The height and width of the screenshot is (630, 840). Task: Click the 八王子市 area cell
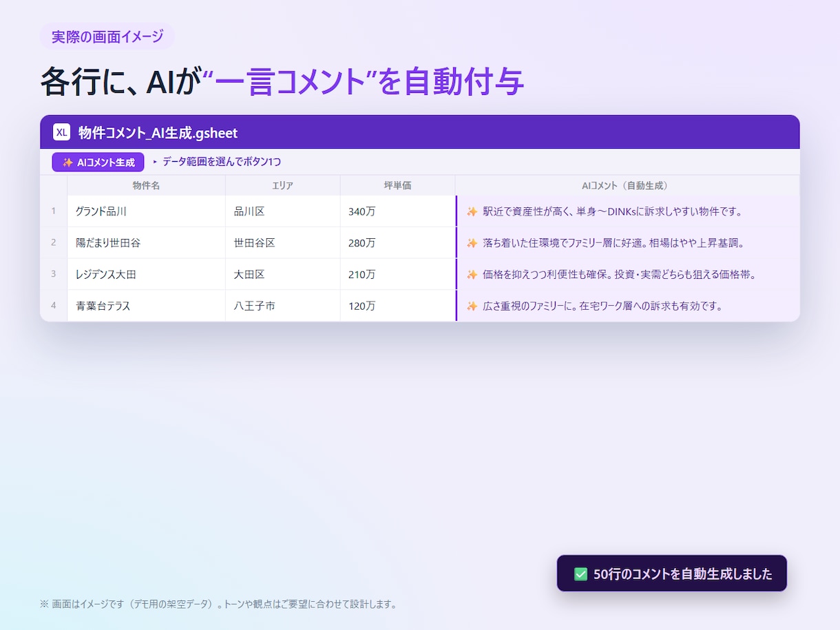pyautogui.click(x=282, y=306)
